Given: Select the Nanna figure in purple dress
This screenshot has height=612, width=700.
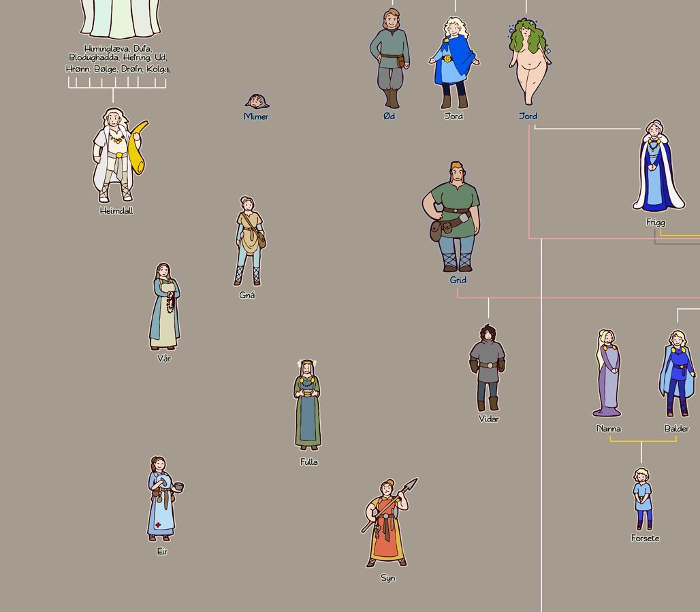Looking at the screenshot, I should 607,373.
